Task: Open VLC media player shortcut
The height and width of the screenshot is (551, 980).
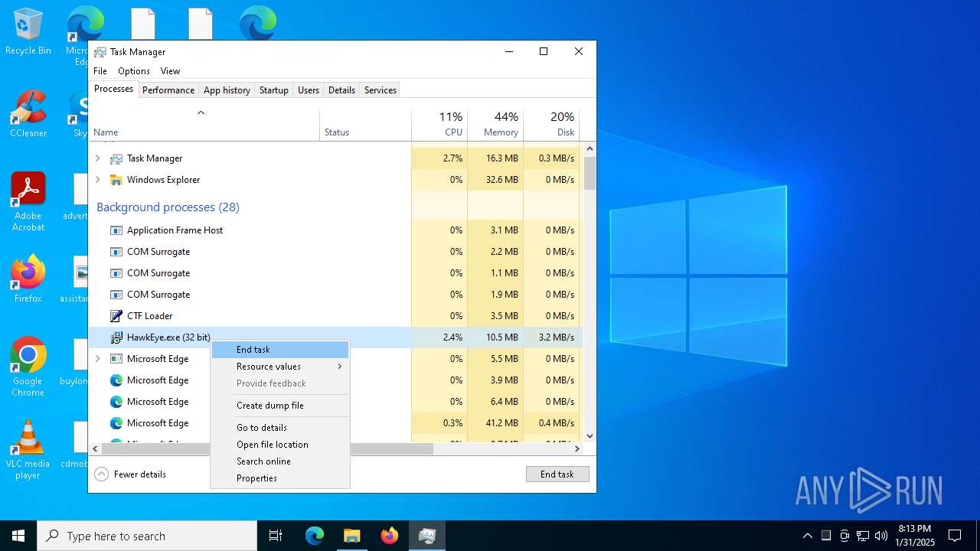Action: [x=28, y=450]
